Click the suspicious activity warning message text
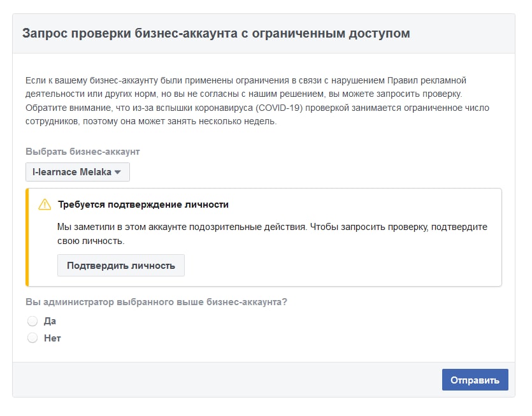 point(272,234)
